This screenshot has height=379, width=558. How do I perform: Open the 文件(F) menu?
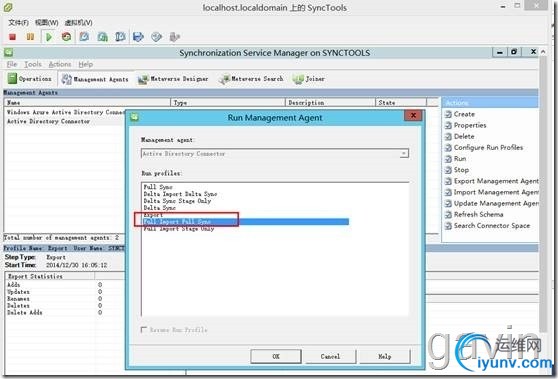click(x=19, y=23)
